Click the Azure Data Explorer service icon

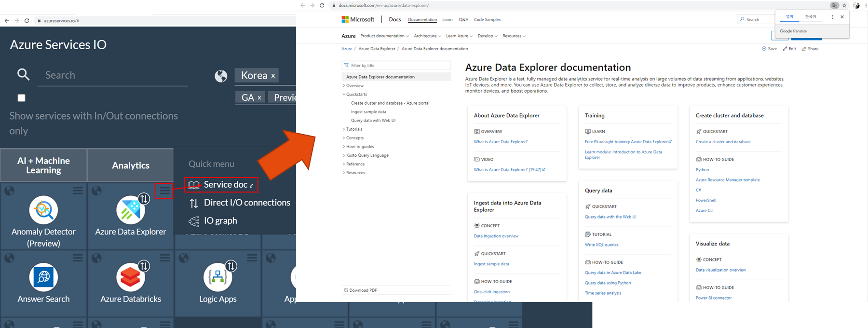click(130, 210)
